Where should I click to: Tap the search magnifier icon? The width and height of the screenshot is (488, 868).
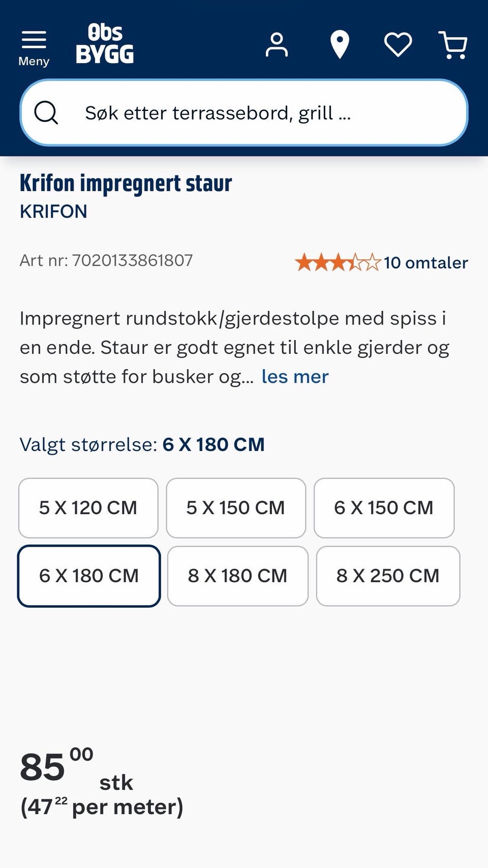pyautogui.click(x=46, y=112)
